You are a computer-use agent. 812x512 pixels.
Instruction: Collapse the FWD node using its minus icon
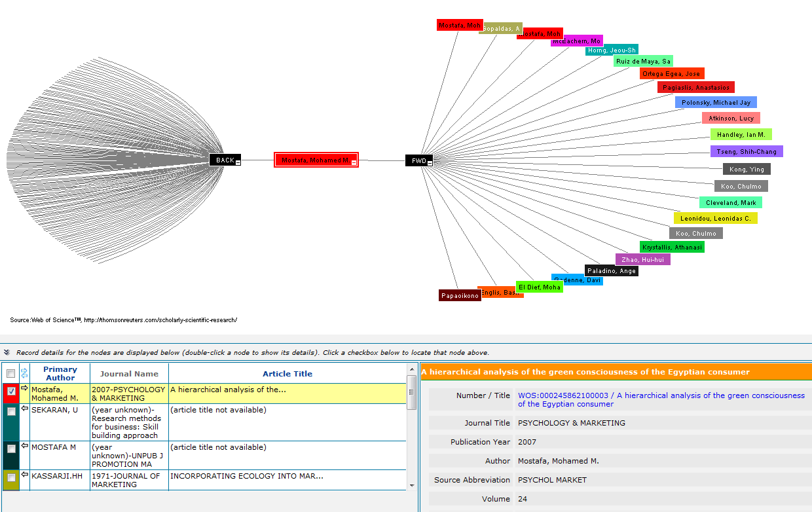coord(430,162)
